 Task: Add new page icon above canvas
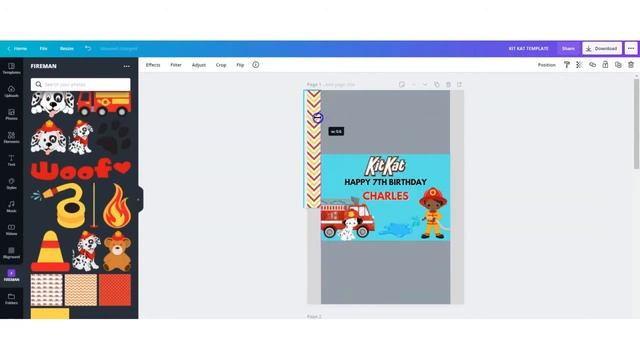[459, 84]
